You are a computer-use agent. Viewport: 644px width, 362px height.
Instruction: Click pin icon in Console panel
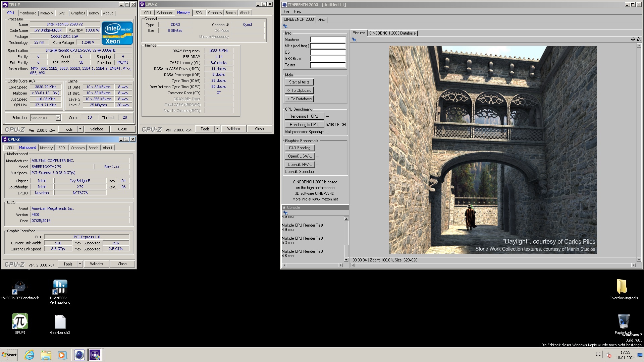285,213
